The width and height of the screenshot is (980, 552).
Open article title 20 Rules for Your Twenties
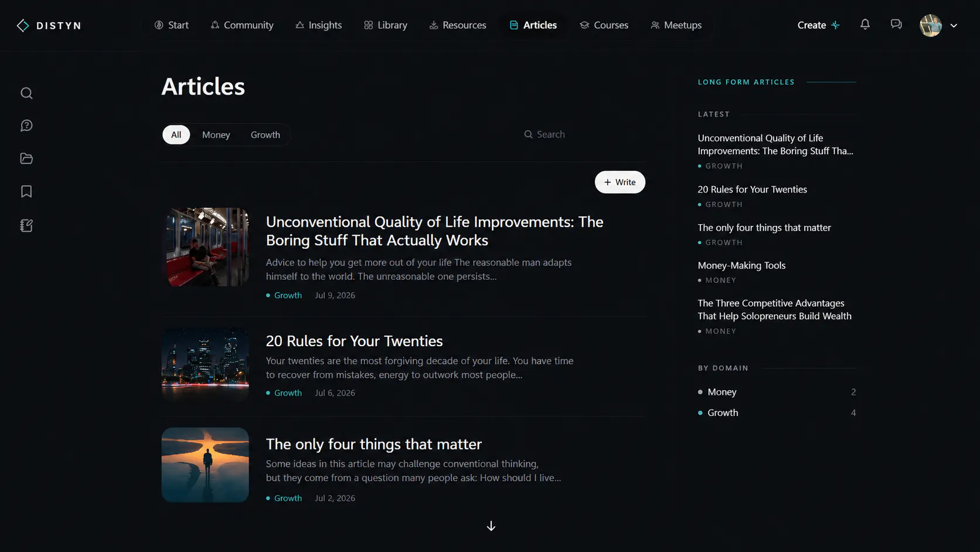354,341
